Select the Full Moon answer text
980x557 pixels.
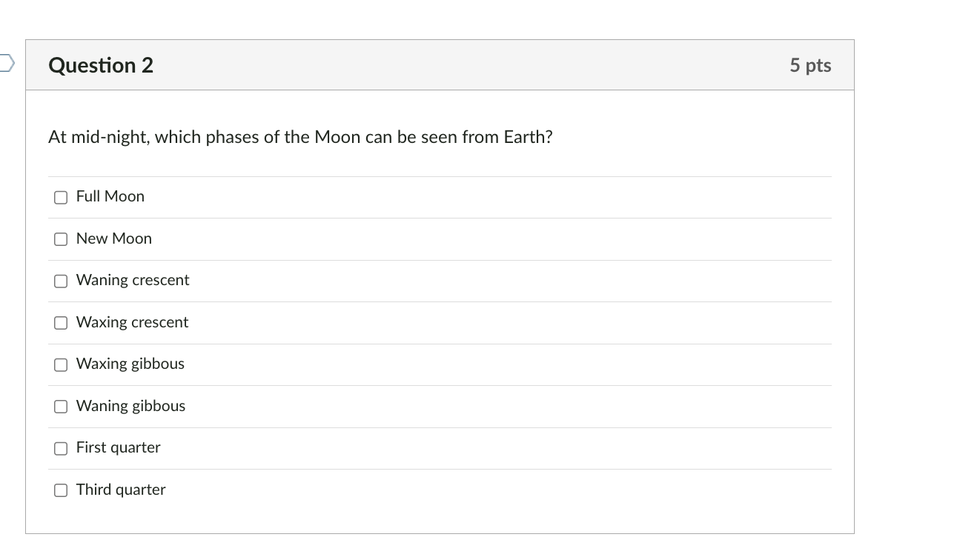click(x=110, y=196)
